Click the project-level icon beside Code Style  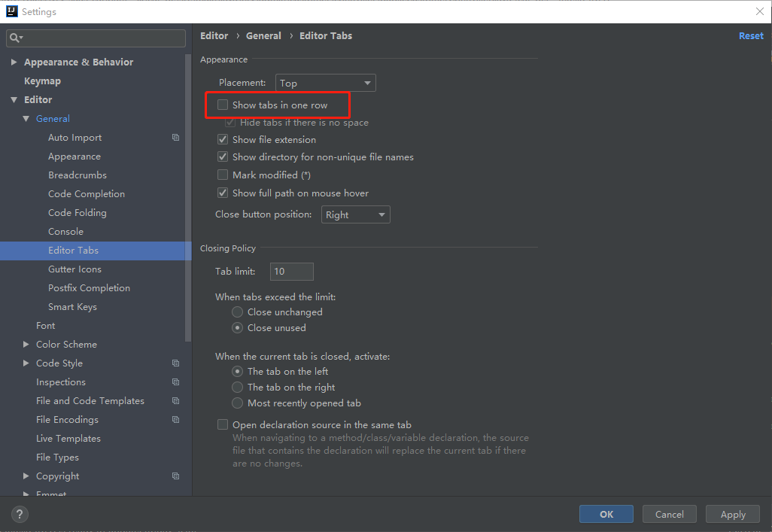pyautogui.click(x=176, y=363)
